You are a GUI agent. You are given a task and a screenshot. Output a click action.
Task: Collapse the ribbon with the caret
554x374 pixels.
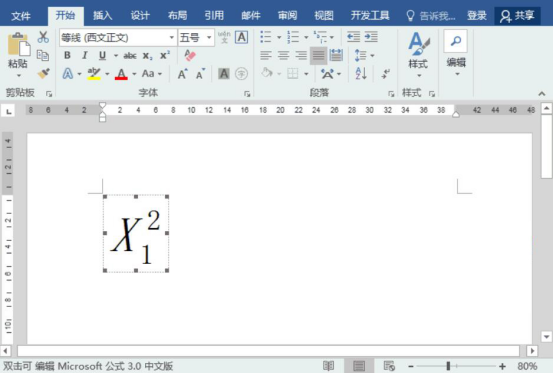coord(542,94)
